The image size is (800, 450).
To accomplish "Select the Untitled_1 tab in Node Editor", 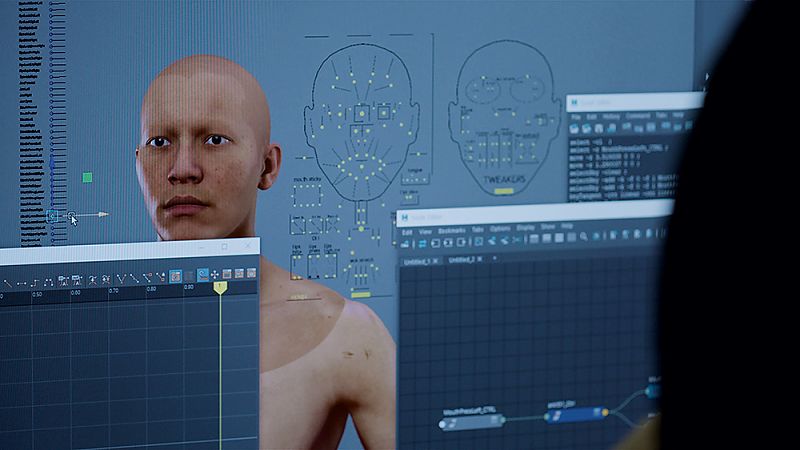I will (x=417, y=261).
